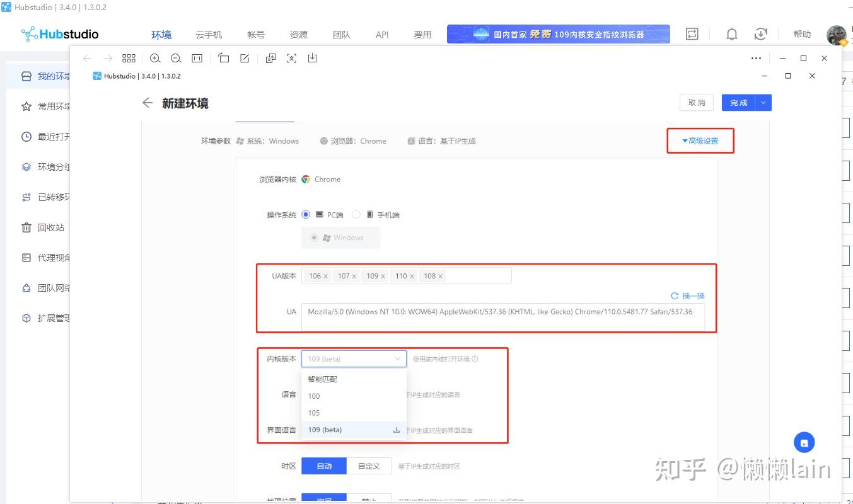Open the 云手机 tab in top navigation
The image size is (853, 504).
coord(209,35)
